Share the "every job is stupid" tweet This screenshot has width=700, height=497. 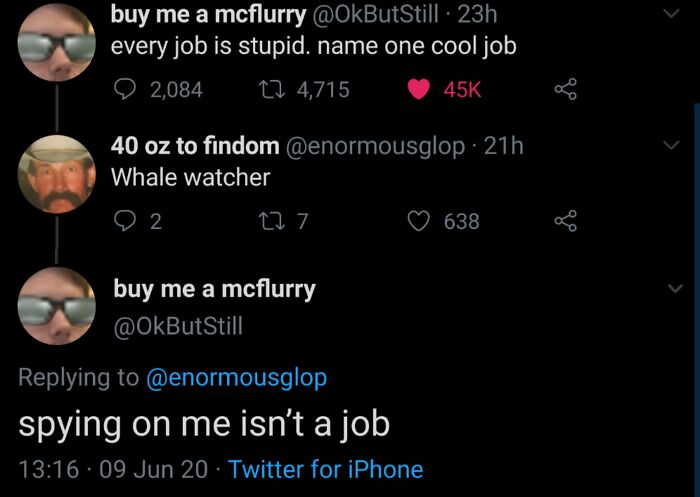pyautogui.click(x=567, y=90)
